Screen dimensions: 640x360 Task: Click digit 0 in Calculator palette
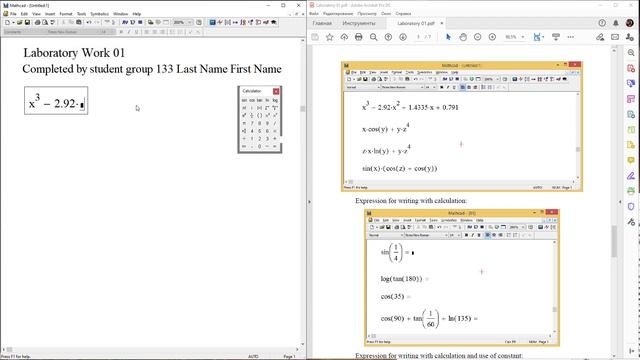tap(260, 146)
